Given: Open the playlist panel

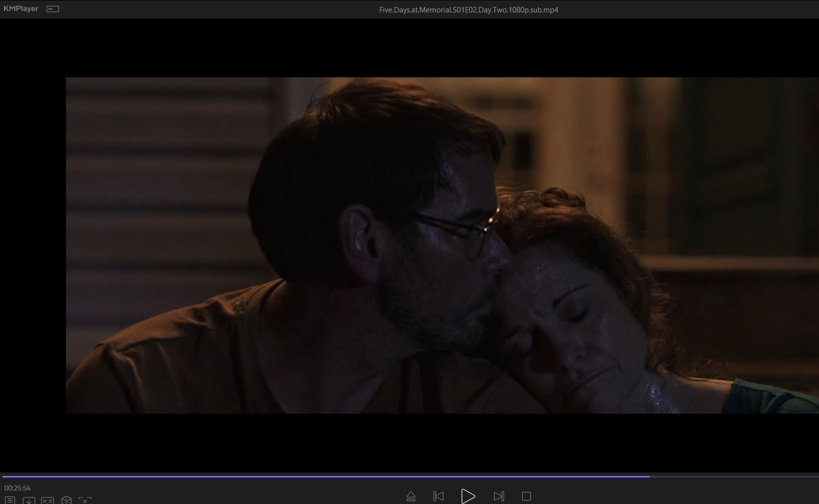Looking at the screenshot, I should tap(10, 500).
